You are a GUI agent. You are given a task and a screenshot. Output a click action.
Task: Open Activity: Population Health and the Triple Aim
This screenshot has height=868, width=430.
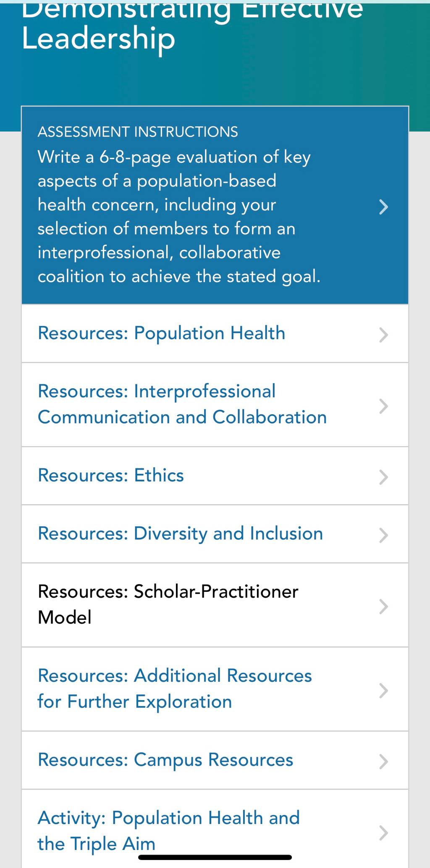coord(169,831)
